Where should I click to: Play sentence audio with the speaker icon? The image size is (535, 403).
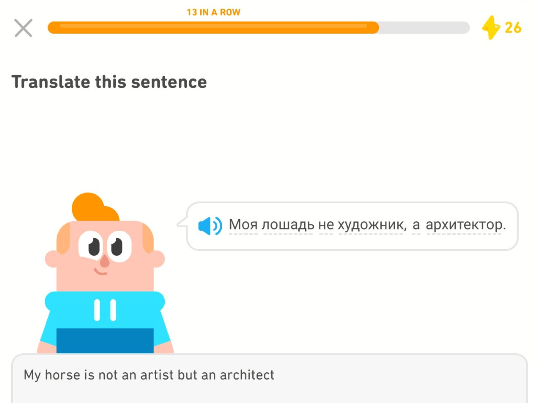tap(210, 226)
